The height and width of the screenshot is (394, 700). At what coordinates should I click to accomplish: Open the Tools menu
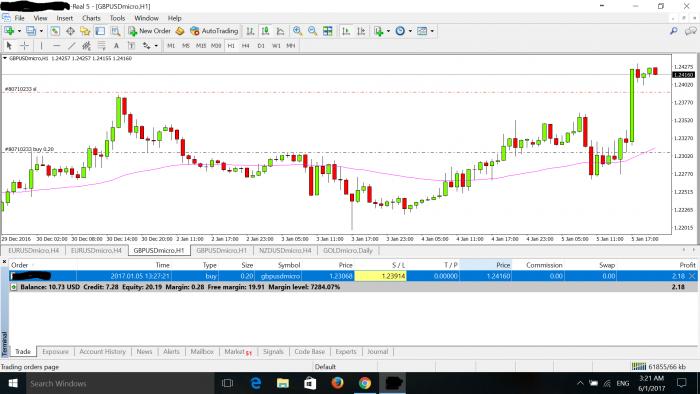pyautogui.click(x=117, y=18)
